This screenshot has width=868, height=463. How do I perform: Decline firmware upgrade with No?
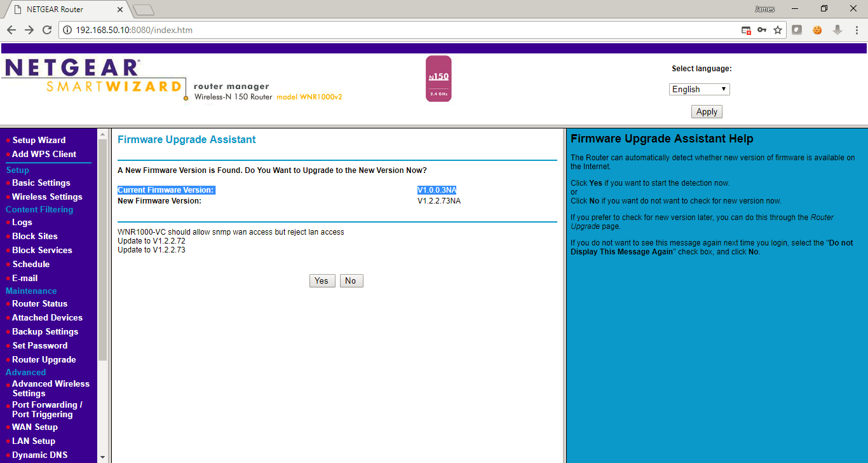(x=351, y=280)
